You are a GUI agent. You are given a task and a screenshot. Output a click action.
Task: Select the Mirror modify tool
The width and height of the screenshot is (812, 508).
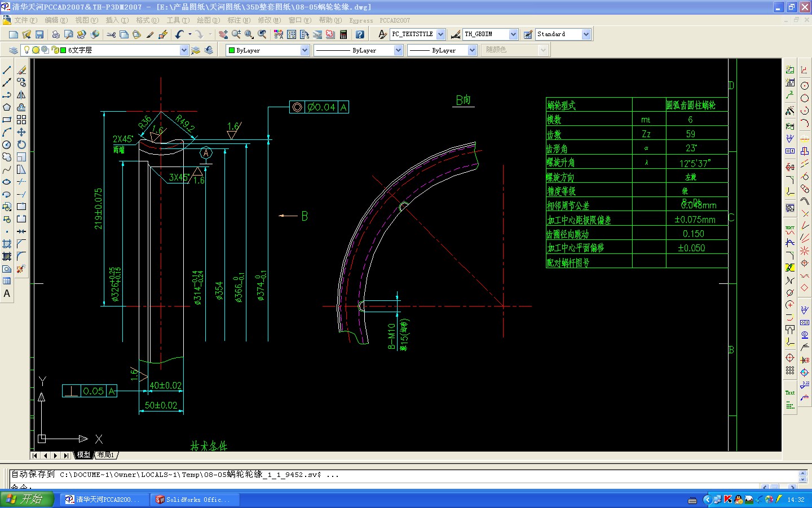click(x=21, y=95)
